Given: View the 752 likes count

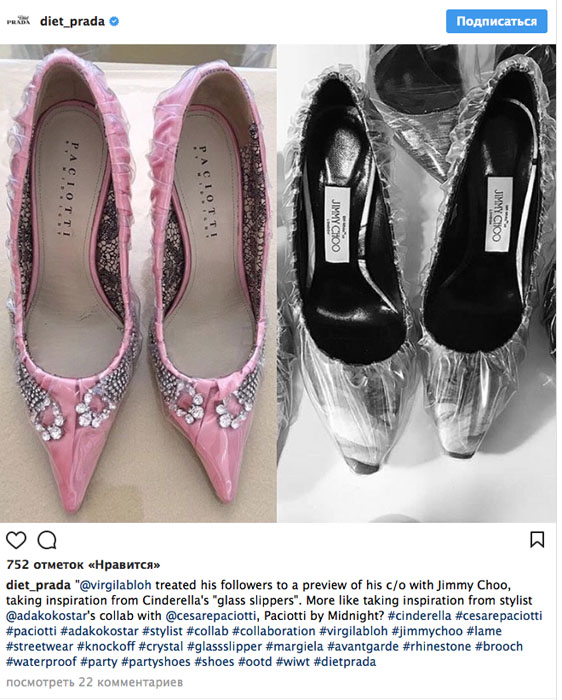Looking at the screenshot, I should coord(83,565).
